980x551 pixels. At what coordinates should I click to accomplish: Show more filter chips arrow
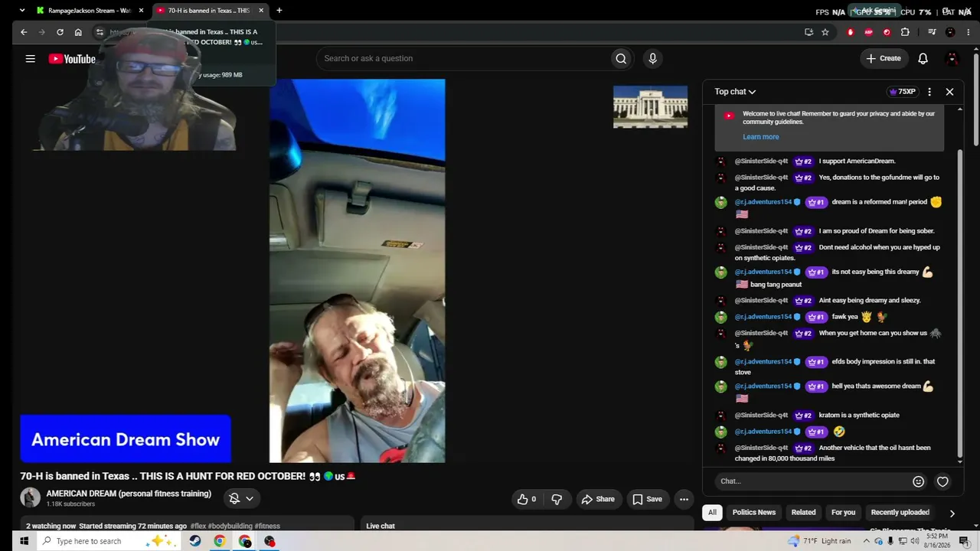click(952, 514)
